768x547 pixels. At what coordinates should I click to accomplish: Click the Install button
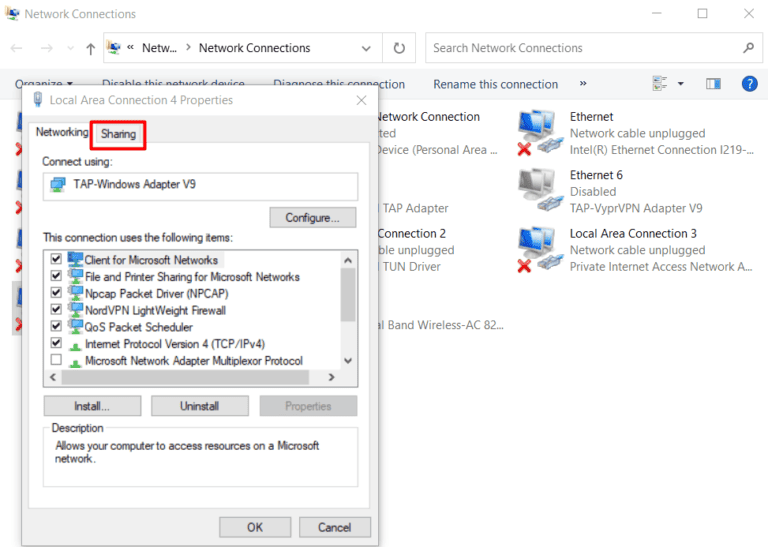92,406
